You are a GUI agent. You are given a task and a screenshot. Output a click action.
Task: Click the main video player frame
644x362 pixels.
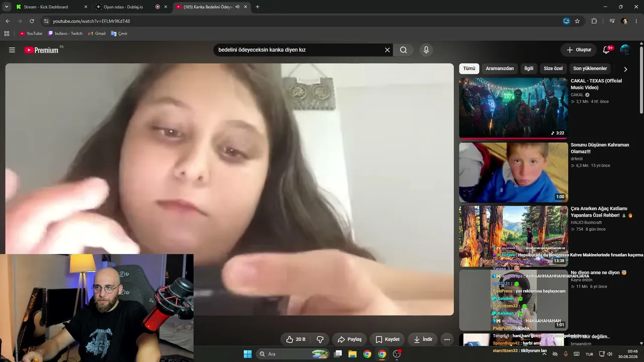coord(229,190)
